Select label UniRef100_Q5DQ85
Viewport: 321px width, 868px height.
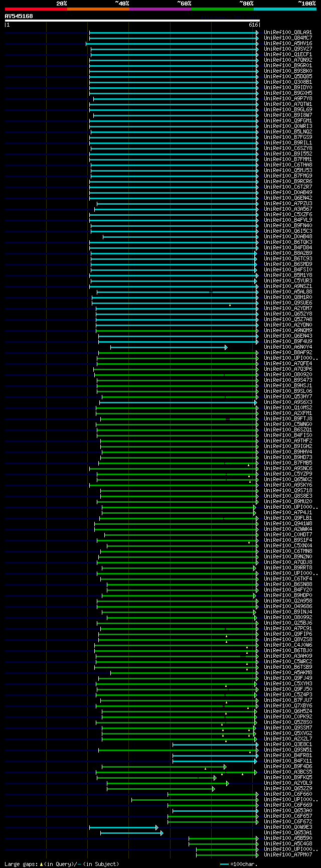tap(288, 76)
